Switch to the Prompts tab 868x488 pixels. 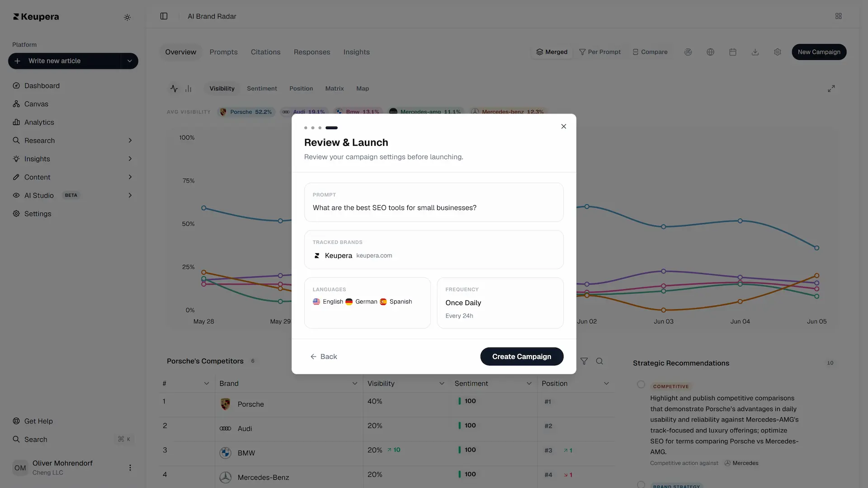pyautogui.click(x=223, y=52)
